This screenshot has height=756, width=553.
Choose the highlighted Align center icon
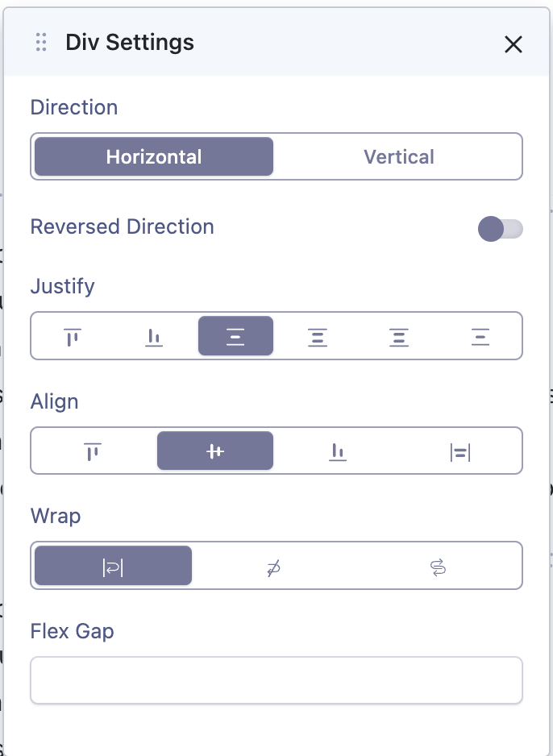click(x=214, y=451)
